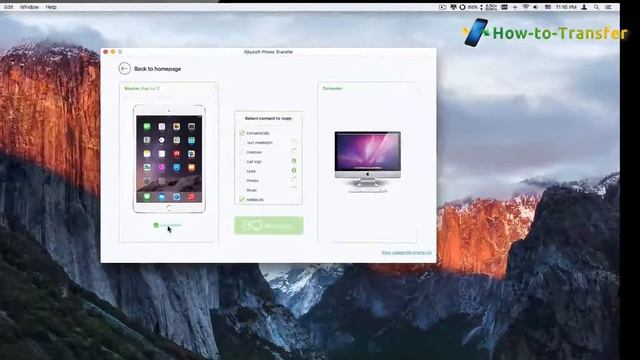The image size is (640, 360).
Task: Click the volume icon in the menu bar
Action: point(536,7)
